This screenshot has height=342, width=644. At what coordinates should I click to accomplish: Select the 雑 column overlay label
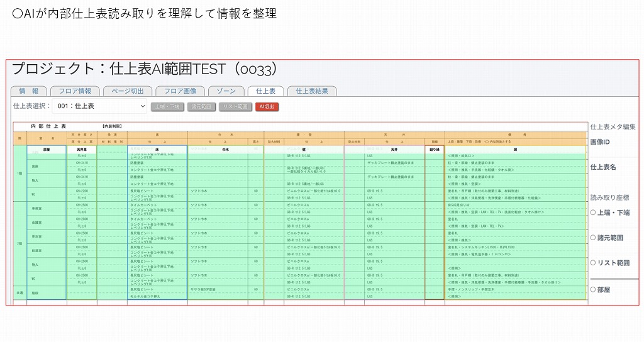(x=515, y=150)
